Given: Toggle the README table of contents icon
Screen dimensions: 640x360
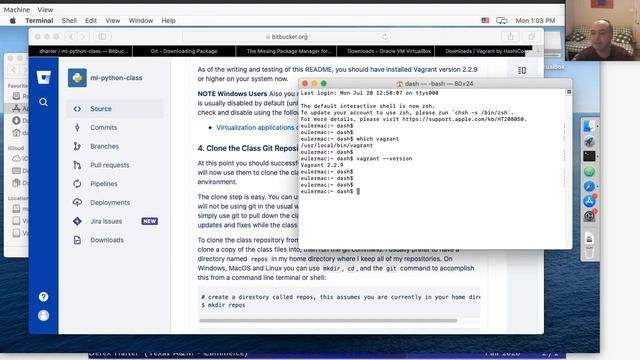Looking at the screenshot, I should point(522,70).
